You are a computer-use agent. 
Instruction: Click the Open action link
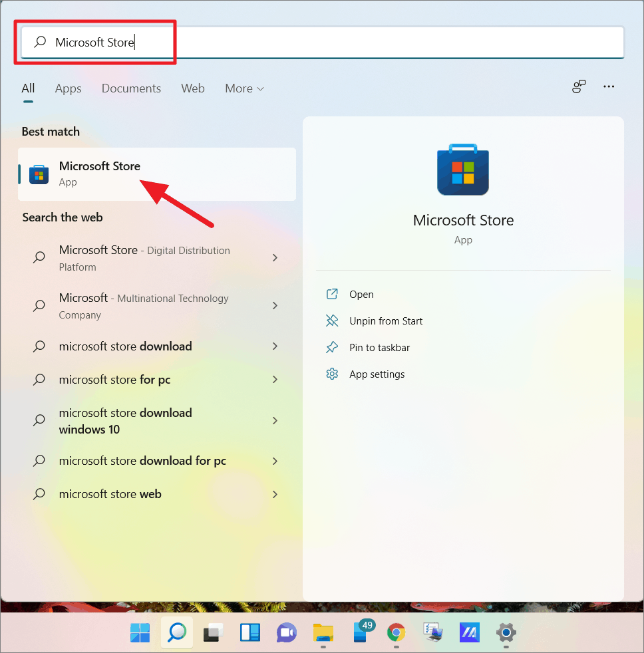(x=361, y=294)
